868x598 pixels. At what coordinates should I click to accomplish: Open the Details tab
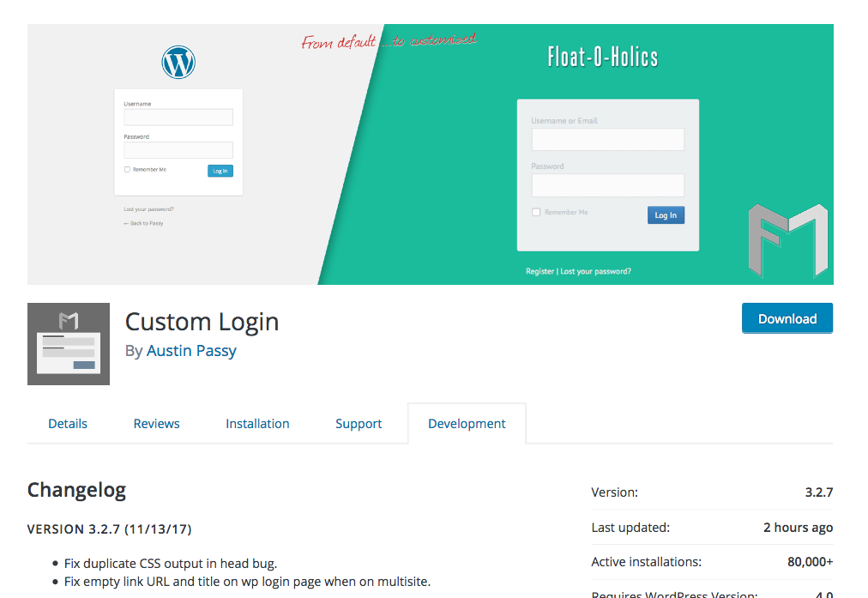[x=68, y=424]
